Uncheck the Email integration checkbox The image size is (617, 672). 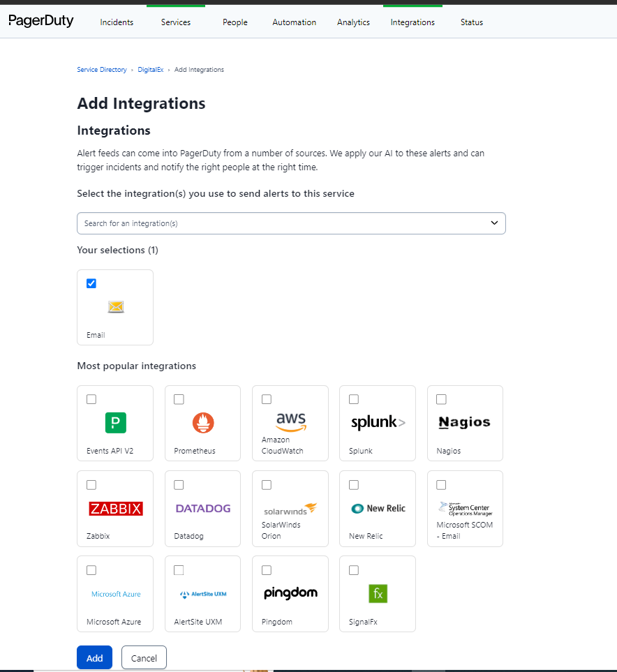pos(91,283)
